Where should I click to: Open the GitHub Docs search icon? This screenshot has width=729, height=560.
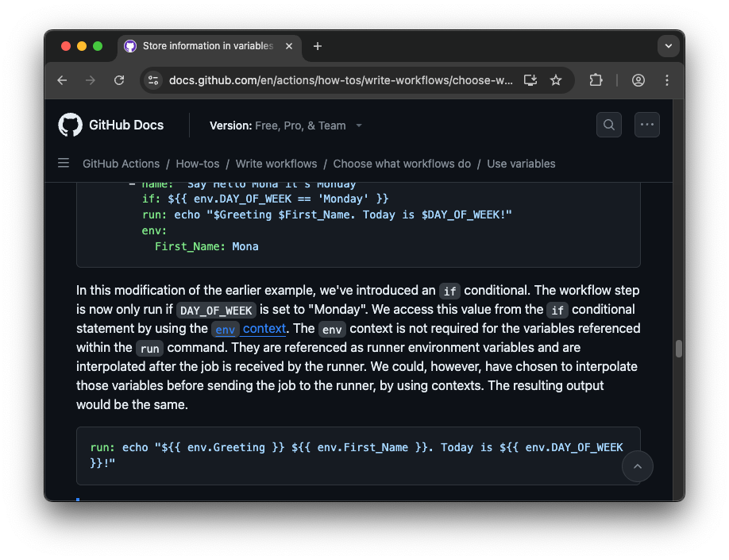pos(608,125)
